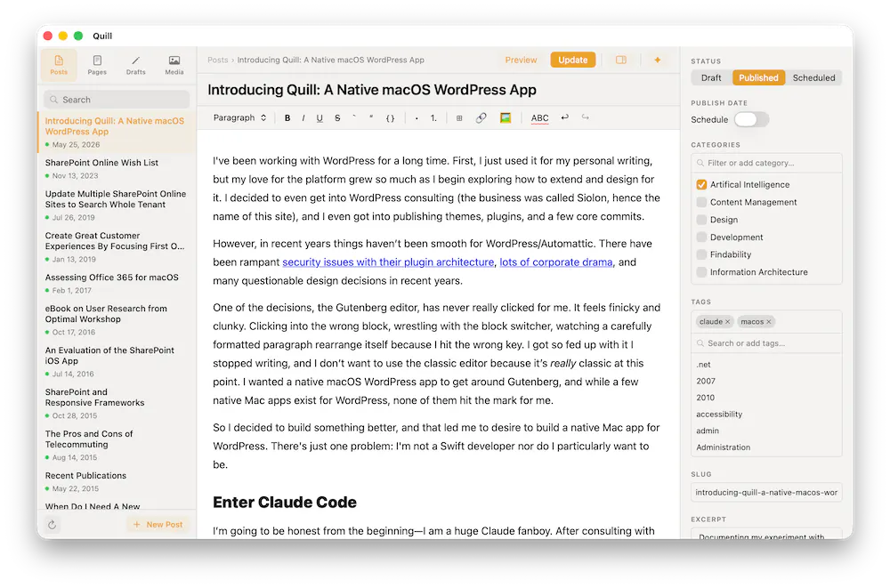The width and height of the screenshot is (890, 588).
Task: Create a New Post
Action: (x=158, y=525)
